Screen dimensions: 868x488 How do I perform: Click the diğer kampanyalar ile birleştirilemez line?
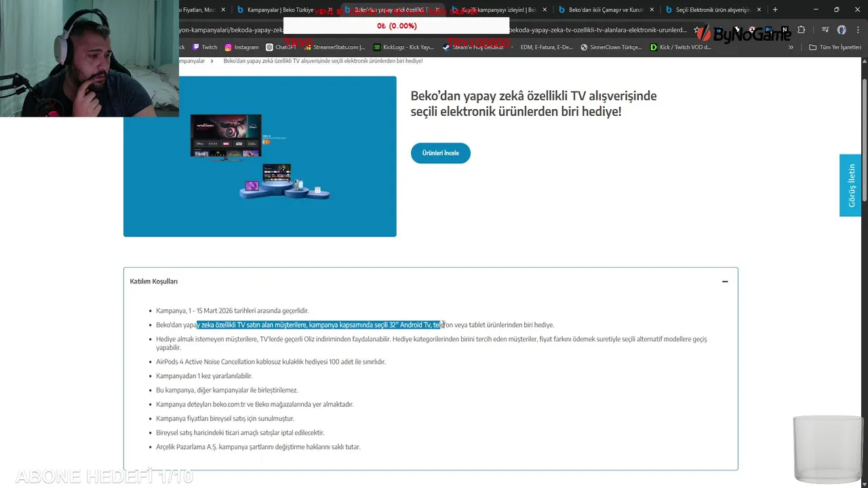tap(227, 390)
